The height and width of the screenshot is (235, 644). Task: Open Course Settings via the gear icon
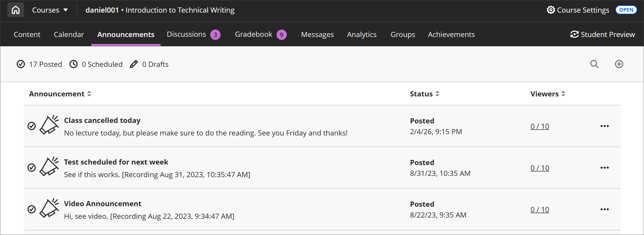click(x=551, y=10)
